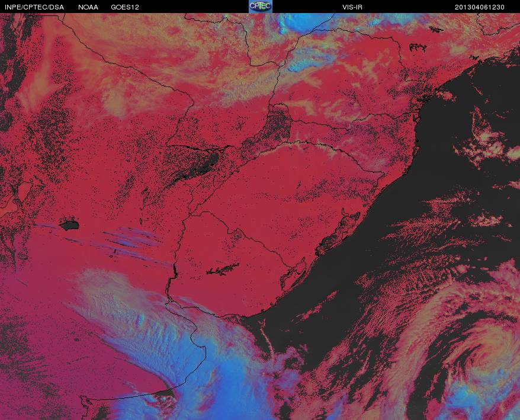Click the 201304061230 timestamp
The height and width of the screenshot is (420, 520).
pos(480,7)
